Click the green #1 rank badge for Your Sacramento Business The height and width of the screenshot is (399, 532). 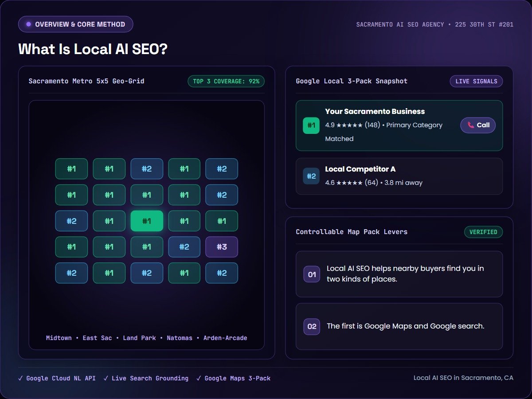tap(311, 125)
